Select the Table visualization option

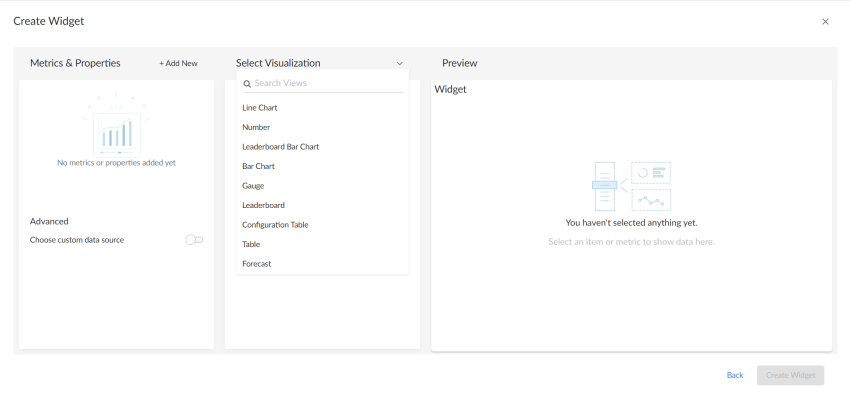251,244
